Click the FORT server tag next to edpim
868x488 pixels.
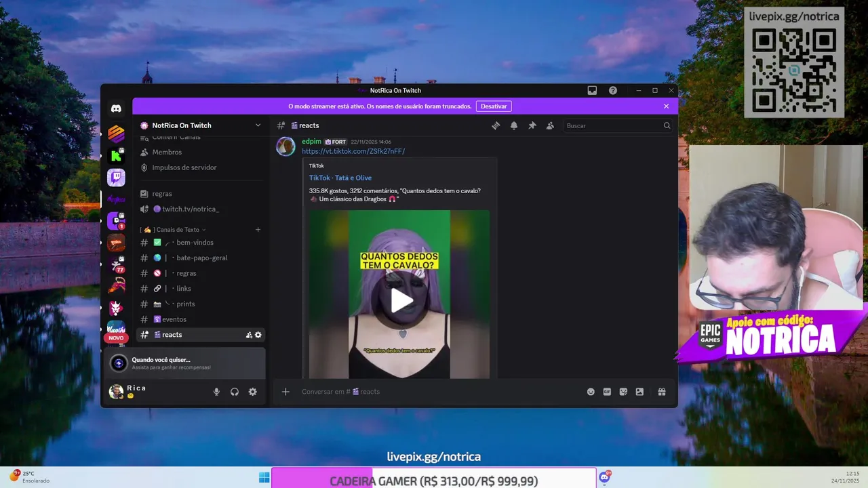[336, 142]
